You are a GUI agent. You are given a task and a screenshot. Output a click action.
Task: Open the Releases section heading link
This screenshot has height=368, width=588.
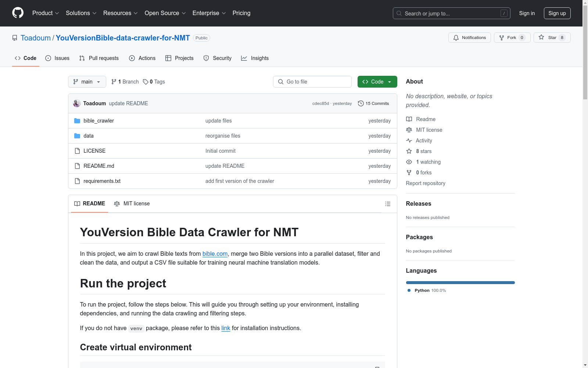coord(419,204)
